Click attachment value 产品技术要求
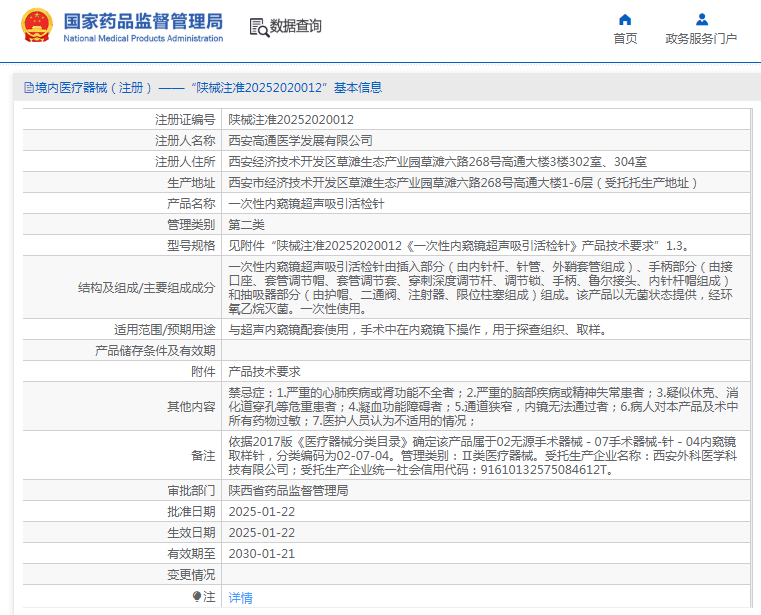The height and width of the screenshot is (615, 761). (x=265, y=372)
